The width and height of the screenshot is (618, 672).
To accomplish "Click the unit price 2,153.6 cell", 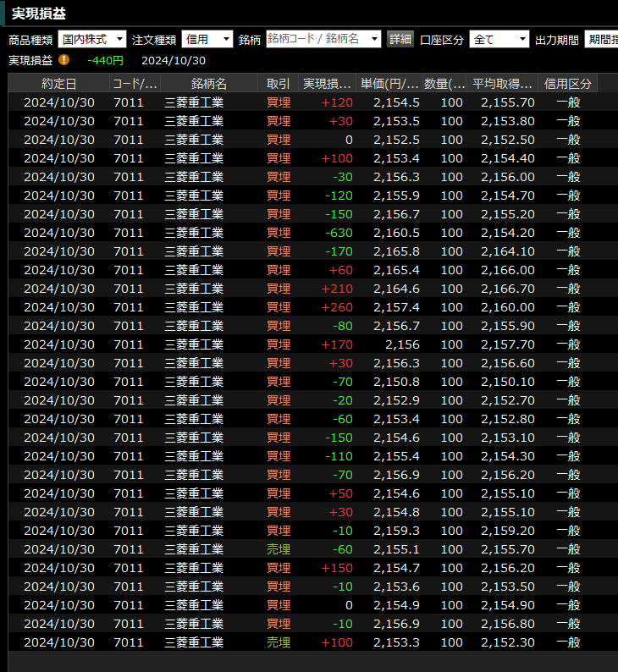I will [396, 587].
